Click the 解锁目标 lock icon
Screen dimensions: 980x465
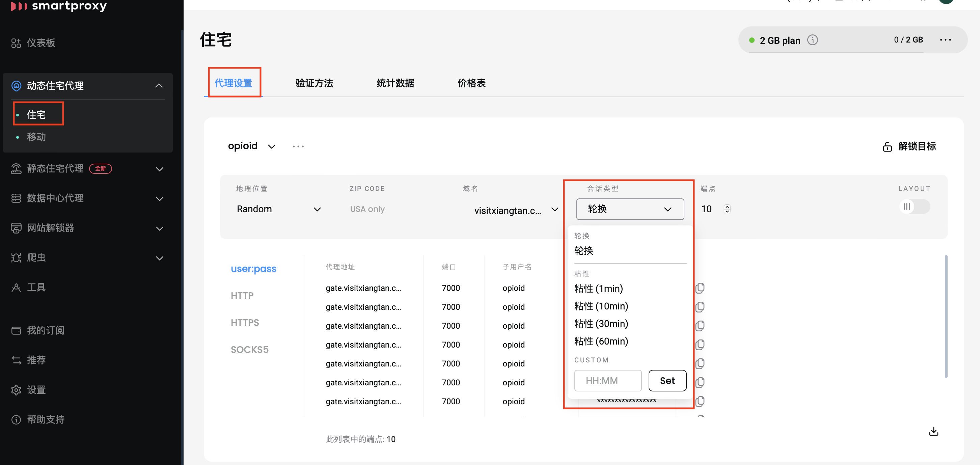887,147
